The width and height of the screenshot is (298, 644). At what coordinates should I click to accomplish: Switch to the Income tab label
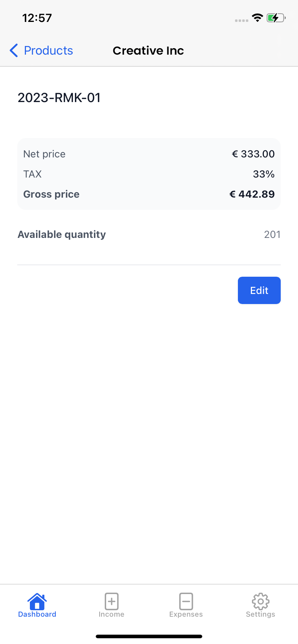tap(112, 615)
